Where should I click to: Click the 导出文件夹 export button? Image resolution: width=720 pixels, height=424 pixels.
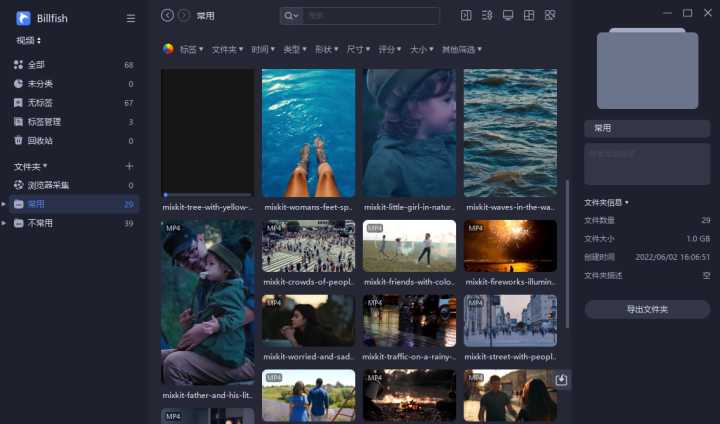coord(647,309)
